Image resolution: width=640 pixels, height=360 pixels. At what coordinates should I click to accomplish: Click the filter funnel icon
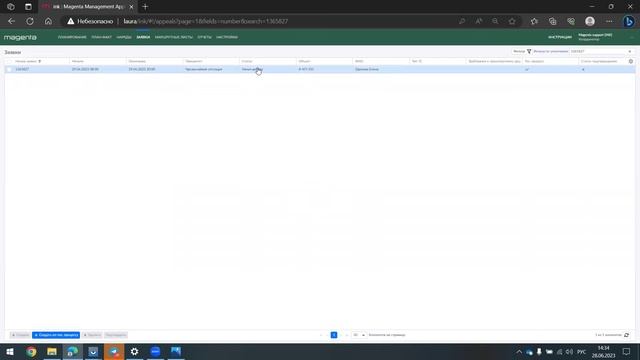pyautogui.click(x=529, y=51)
